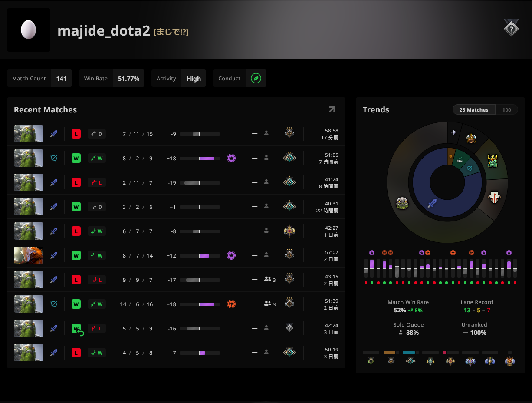
Task: Click sword role icon in 58:58 match row
Action: click(54, 134)
